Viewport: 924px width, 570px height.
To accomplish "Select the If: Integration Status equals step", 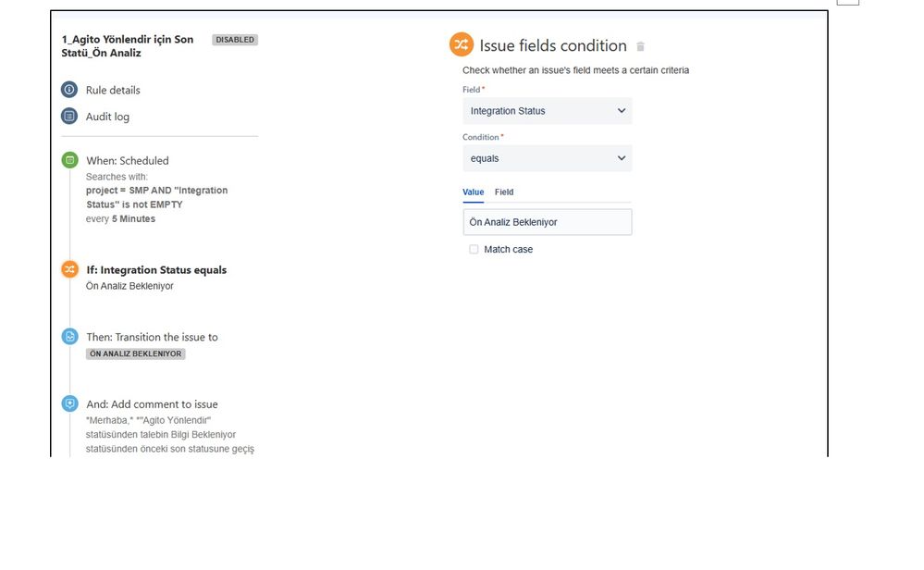I will point(156,270).
